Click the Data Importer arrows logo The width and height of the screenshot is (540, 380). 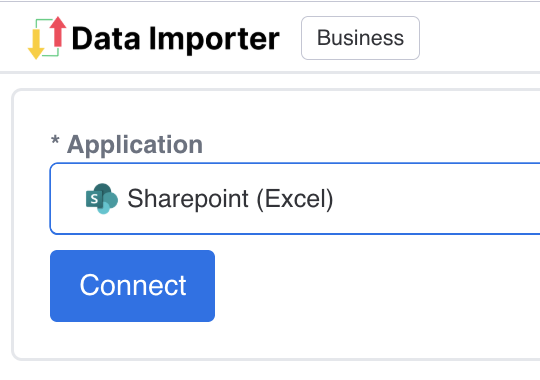pos(47,38)
